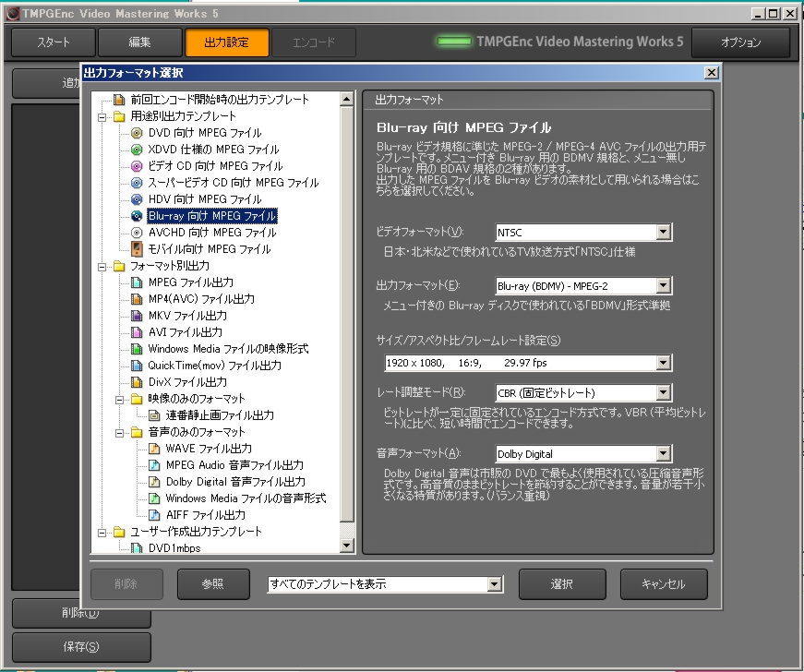
Task: Select 連番静止画ファイル出力 tree item
Action: click(220, 415)
